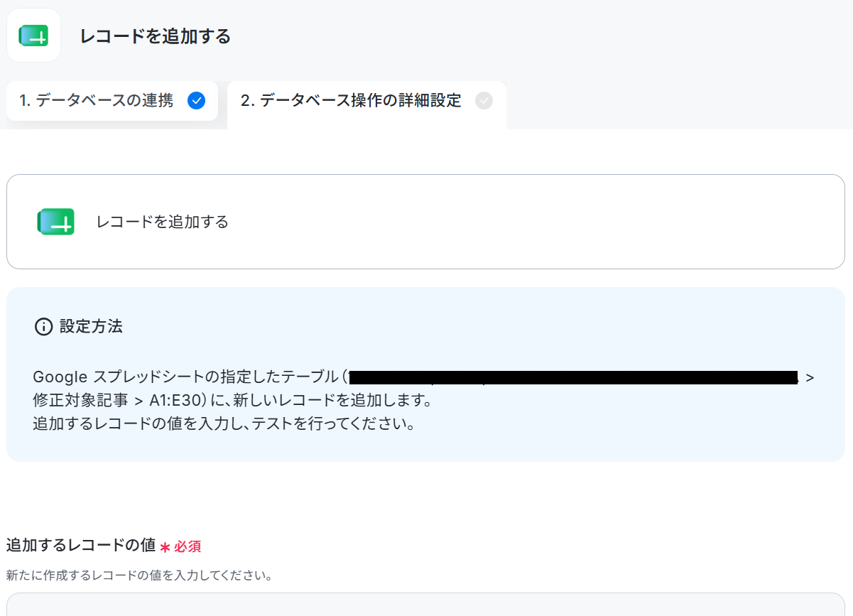
Task: Click the blacked-out spreadsheet name in instructions
Action: coord(575,377)
